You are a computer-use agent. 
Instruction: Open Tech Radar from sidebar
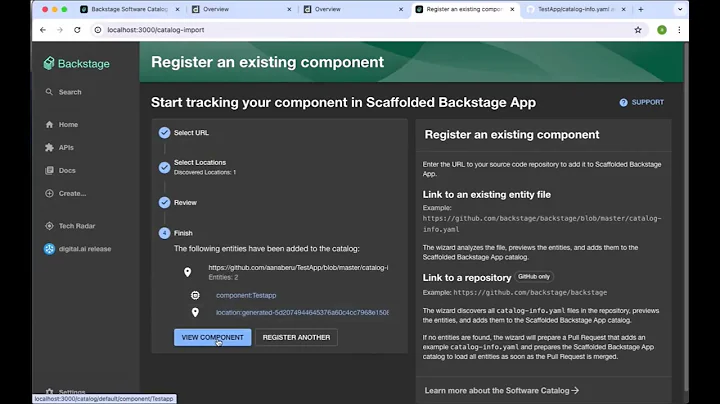70,226
